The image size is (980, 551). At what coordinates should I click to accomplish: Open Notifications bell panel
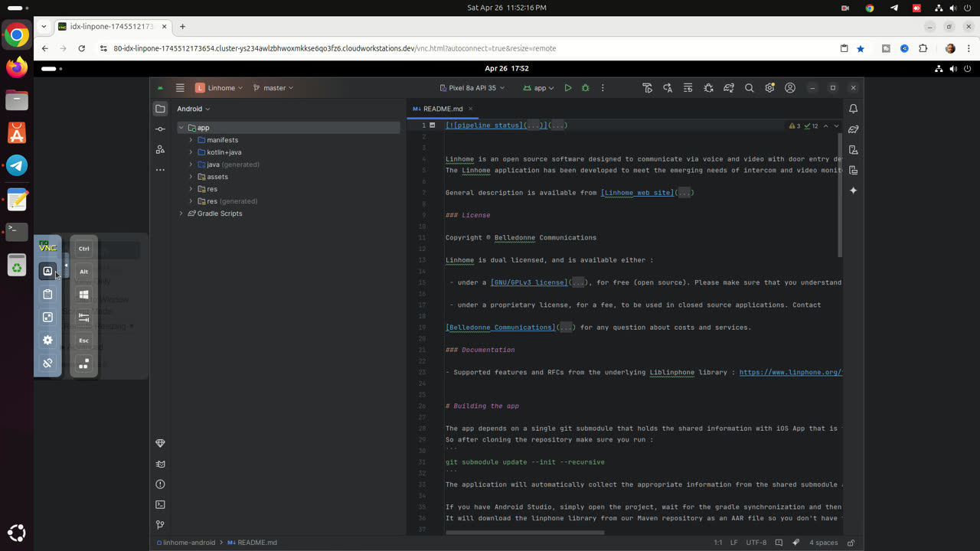tap(853, 109)
